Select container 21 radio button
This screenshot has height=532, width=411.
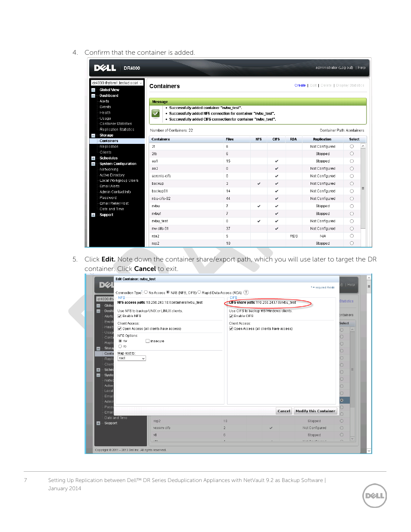point(352,146)
